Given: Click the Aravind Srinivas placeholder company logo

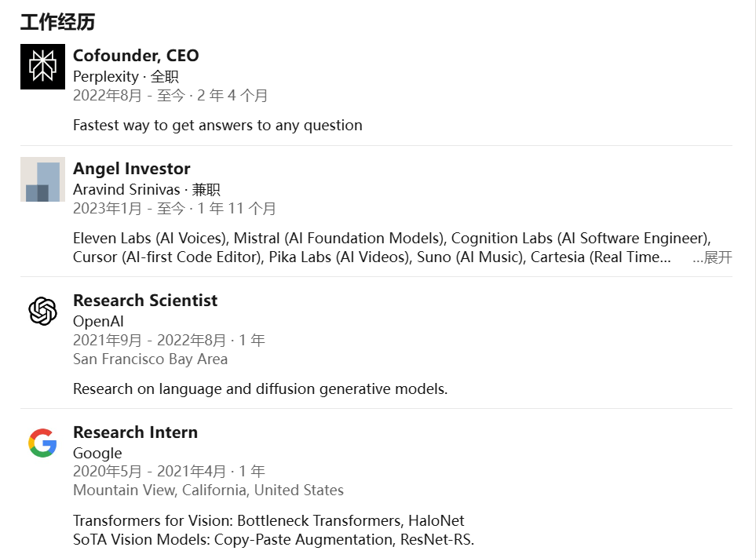Looking at the screenshot, I should point(42,179).
